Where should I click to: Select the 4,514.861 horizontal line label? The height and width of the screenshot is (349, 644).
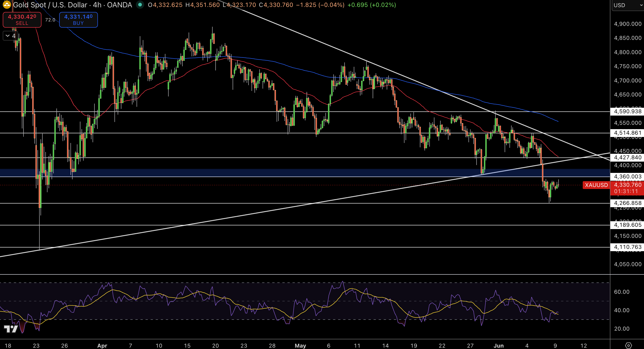click(627, 133)
